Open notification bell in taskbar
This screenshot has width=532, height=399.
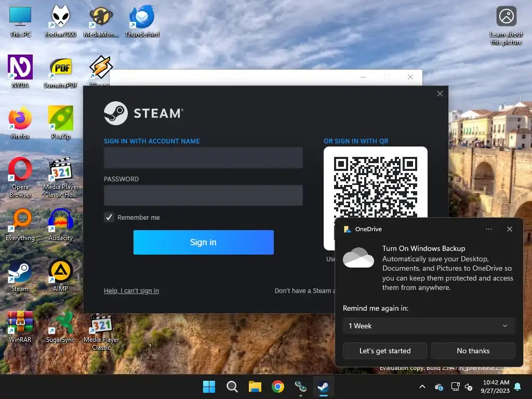518,387
